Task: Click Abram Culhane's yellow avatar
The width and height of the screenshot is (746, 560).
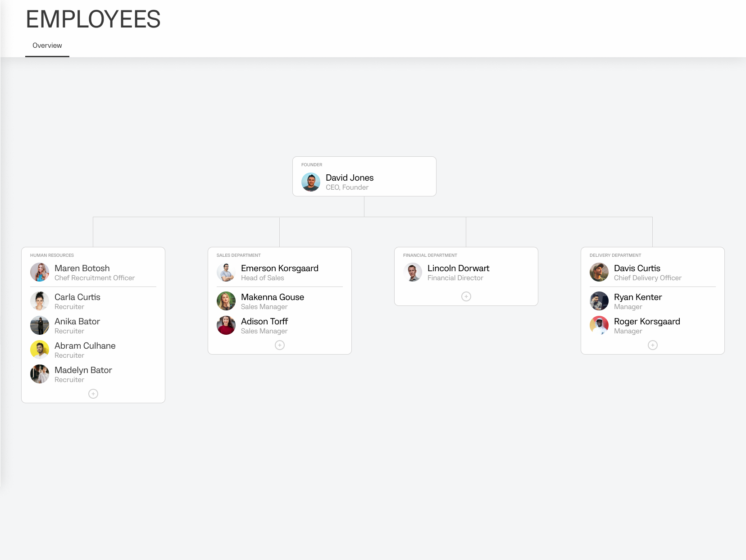Action: pos(40,350)
